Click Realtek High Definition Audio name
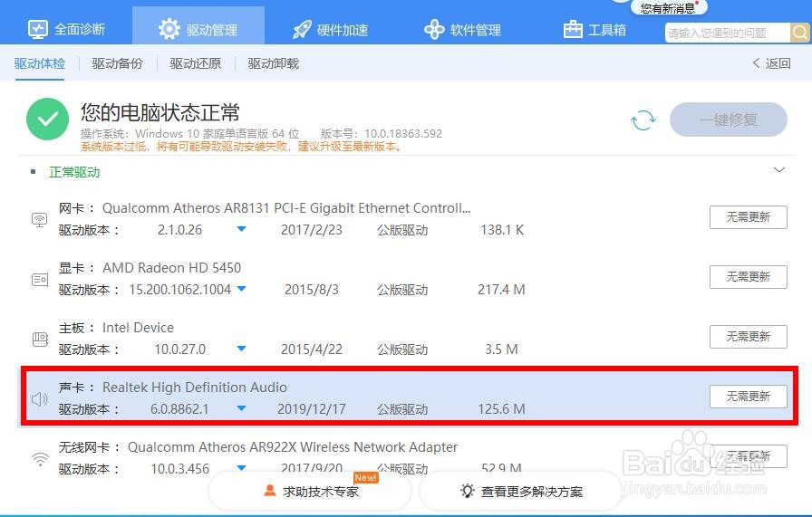 195,388
